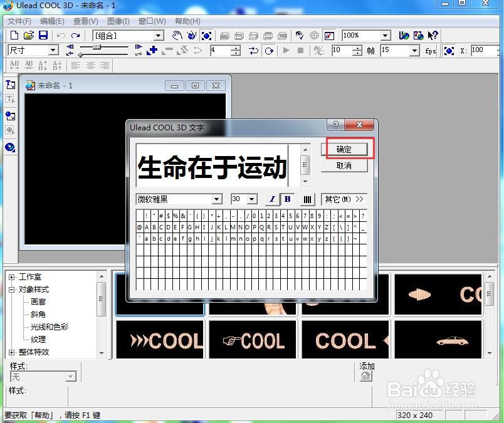Click the text entry box with 生命在于运动

(218, 165)
